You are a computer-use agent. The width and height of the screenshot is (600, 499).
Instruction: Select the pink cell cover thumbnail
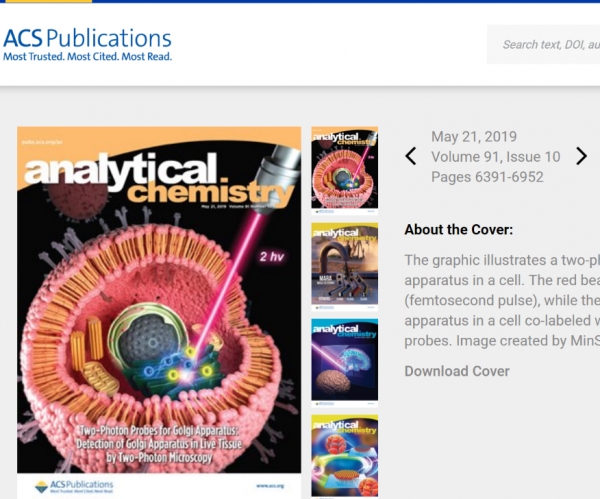click(x=344, y=171)
